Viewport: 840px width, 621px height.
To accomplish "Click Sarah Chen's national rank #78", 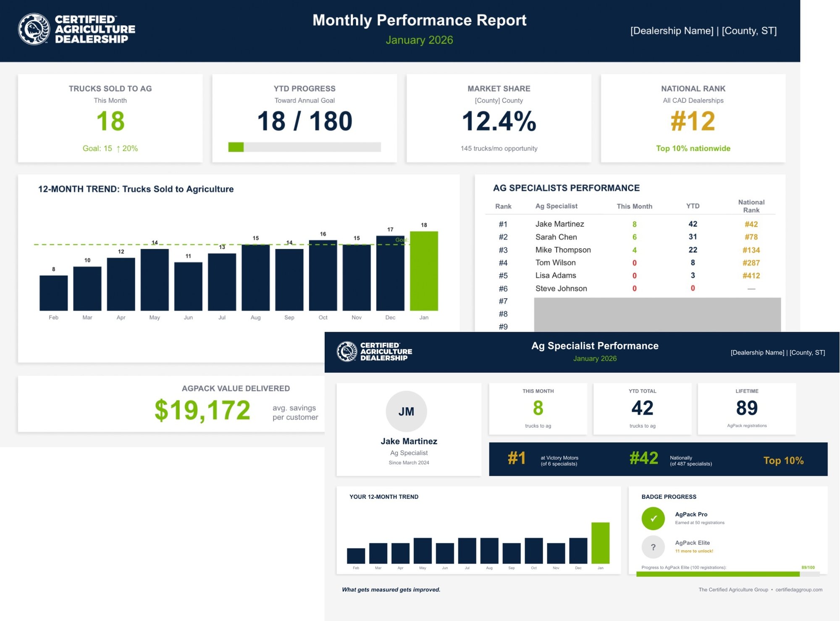I will 751,237.
